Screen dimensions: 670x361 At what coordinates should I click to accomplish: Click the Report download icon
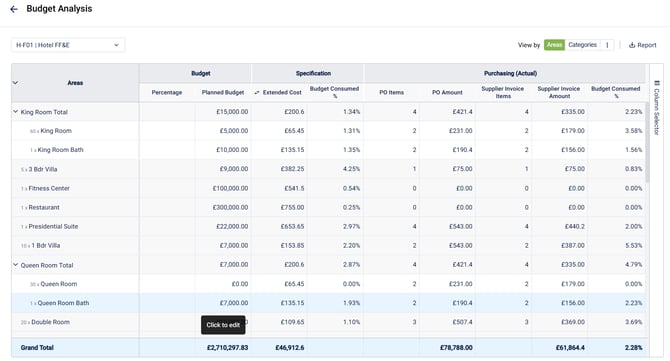pyautogui.click(x=632, y=45)
